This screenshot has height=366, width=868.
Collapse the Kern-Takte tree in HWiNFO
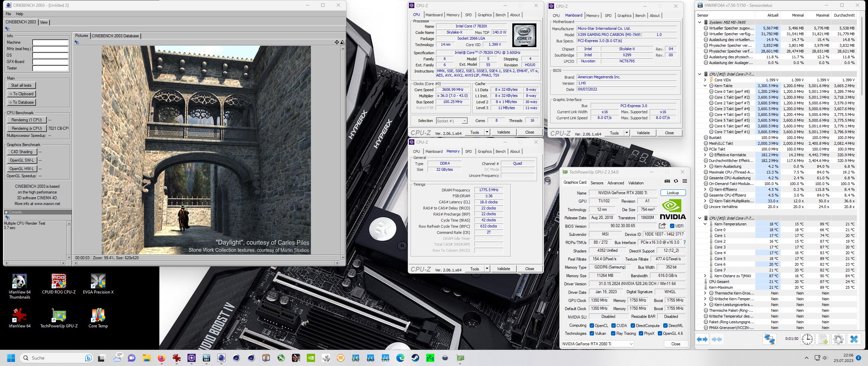705,86
